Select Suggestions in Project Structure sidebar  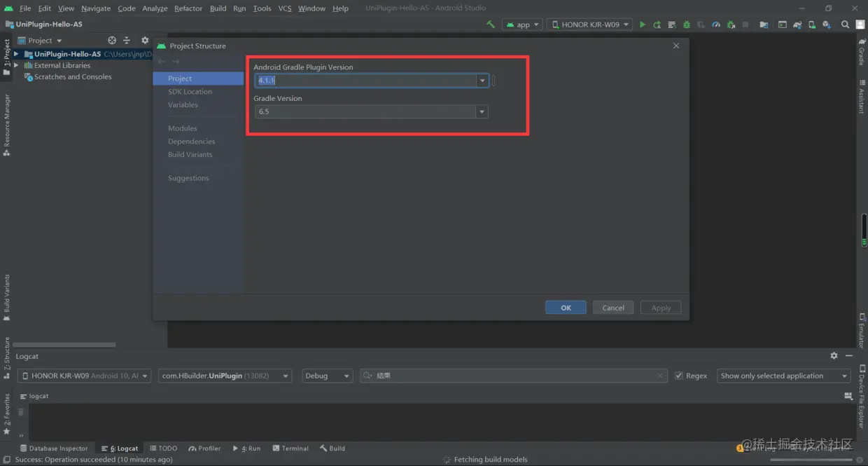click(188, 178)
